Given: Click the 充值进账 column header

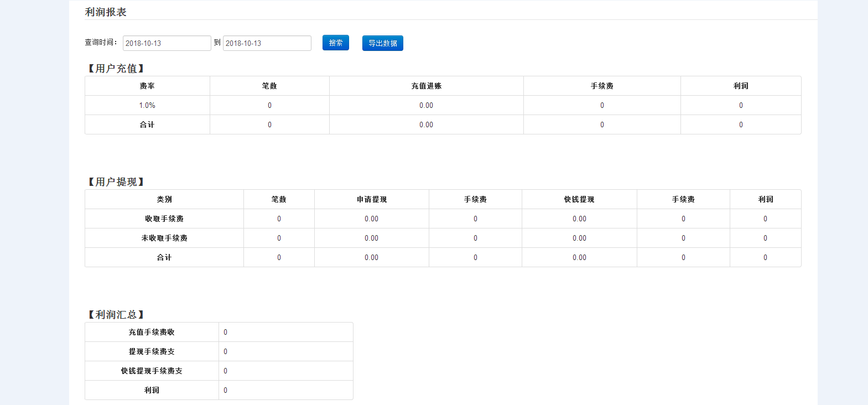Looking at the screenshot, I should (x=426, y=86).
